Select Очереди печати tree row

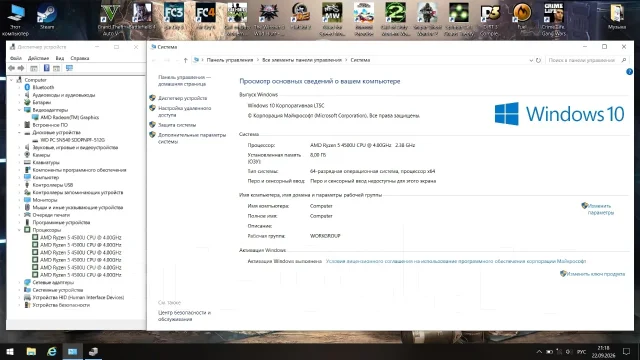pyautogui.click(x=51, y=215)
